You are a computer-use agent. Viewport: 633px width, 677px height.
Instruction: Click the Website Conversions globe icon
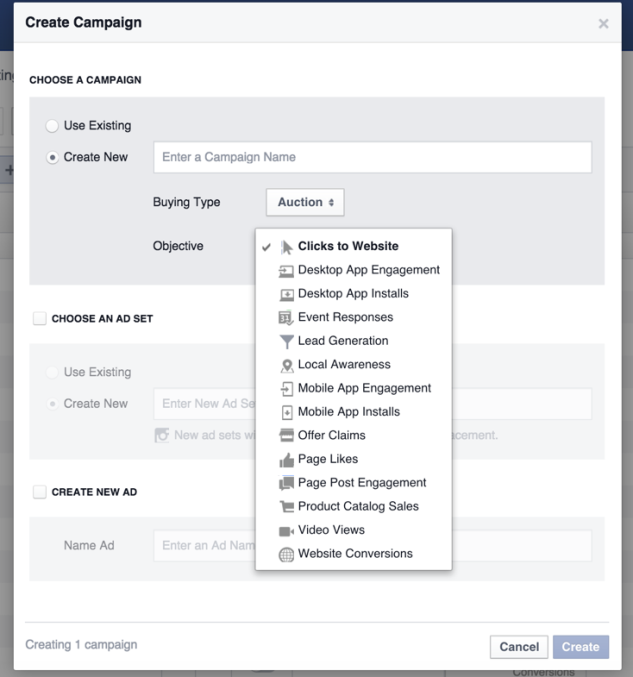coord(286,554)
